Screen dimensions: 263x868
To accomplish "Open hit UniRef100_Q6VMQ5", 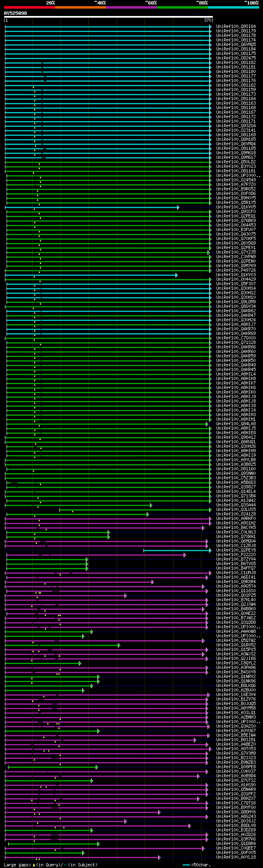I will [x=236, y=45].
